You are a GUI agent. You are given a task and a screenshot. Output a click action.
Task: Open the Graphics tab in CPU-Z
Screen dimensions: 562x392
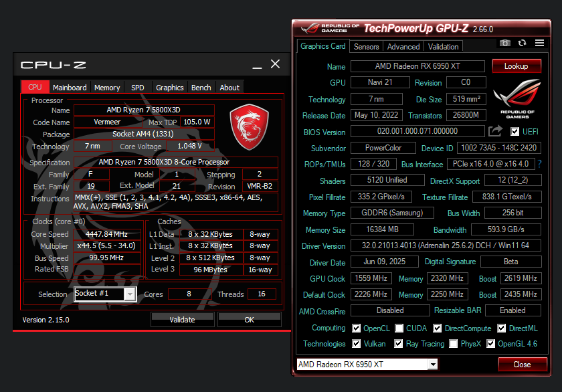coord(169,88)
